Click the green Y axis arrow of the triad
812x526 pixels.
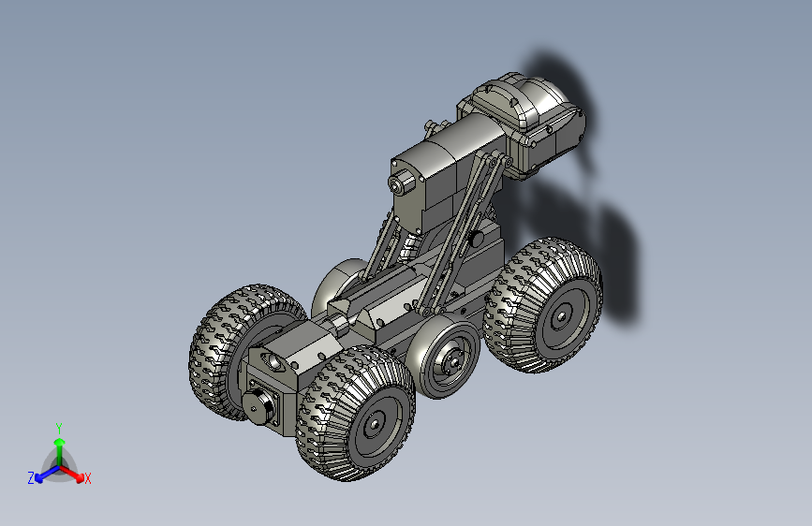[x=60, y=452]
